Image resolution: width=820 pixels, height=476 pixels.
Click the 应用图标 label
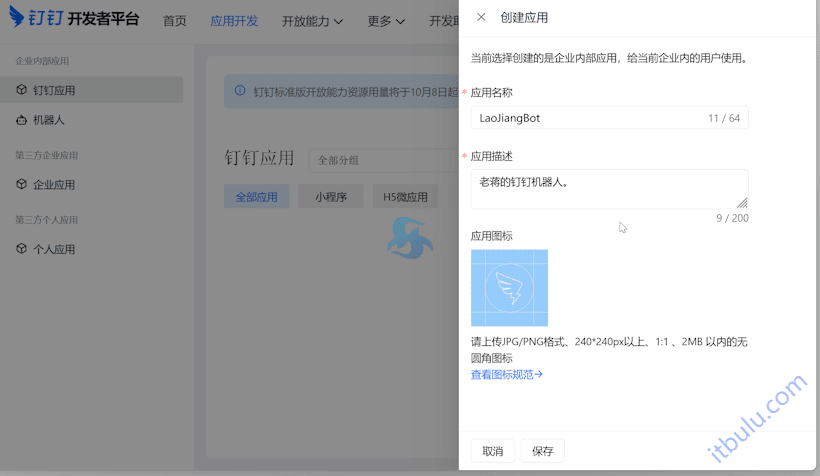click(492, 236)
